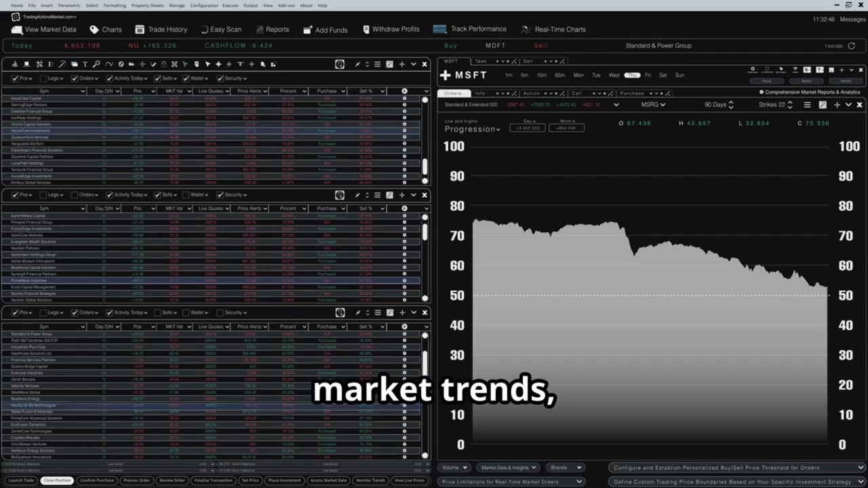This screenshot has height=488, width=868.
Task: Click the pencil/slash draw tool in the top watchlist toolbar
Action: point(62,64)
